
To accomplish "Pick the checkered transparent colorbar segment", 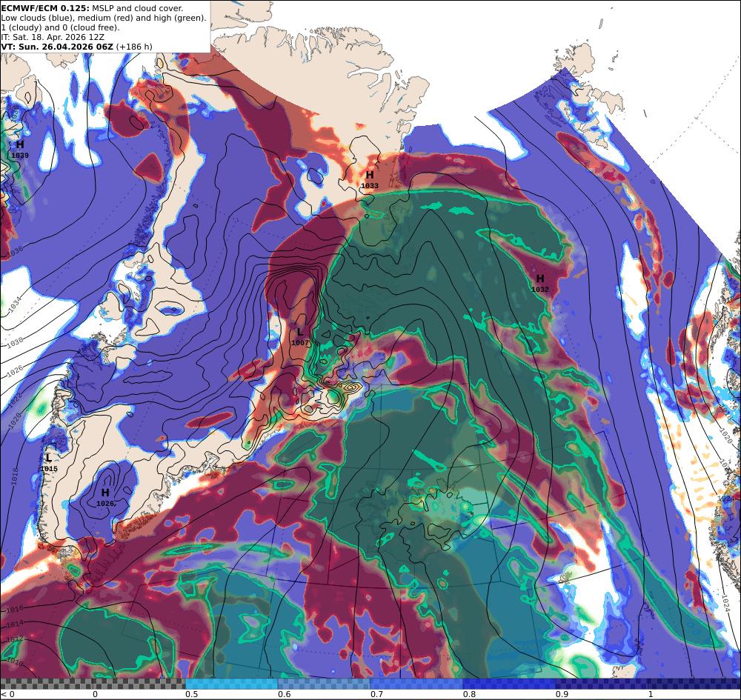I will (x=93, y=684).
